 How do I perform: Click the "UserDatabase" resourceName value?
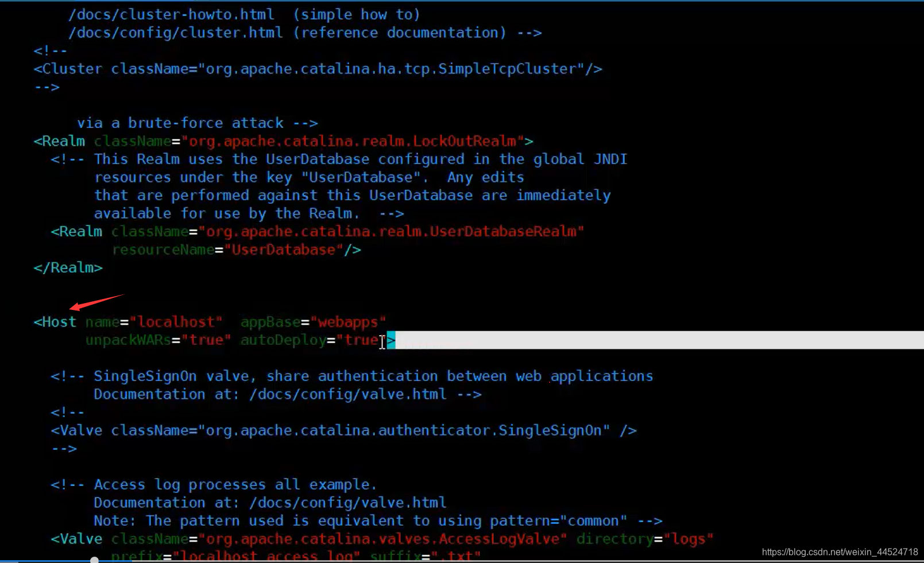coord(284,250)
